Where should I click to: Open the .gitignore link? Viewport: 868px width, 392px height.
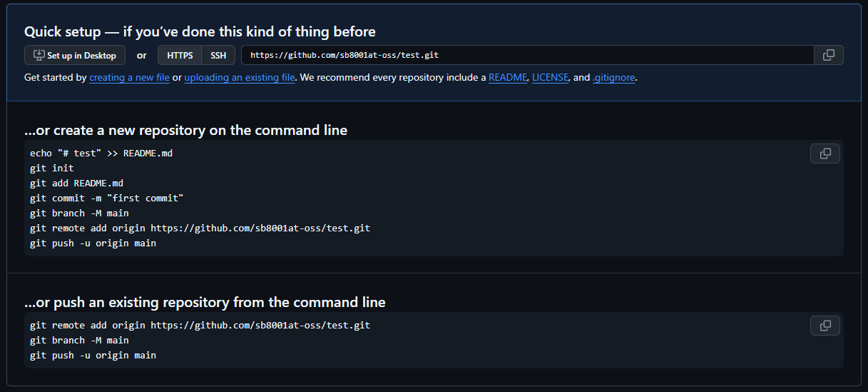(613, 77)
